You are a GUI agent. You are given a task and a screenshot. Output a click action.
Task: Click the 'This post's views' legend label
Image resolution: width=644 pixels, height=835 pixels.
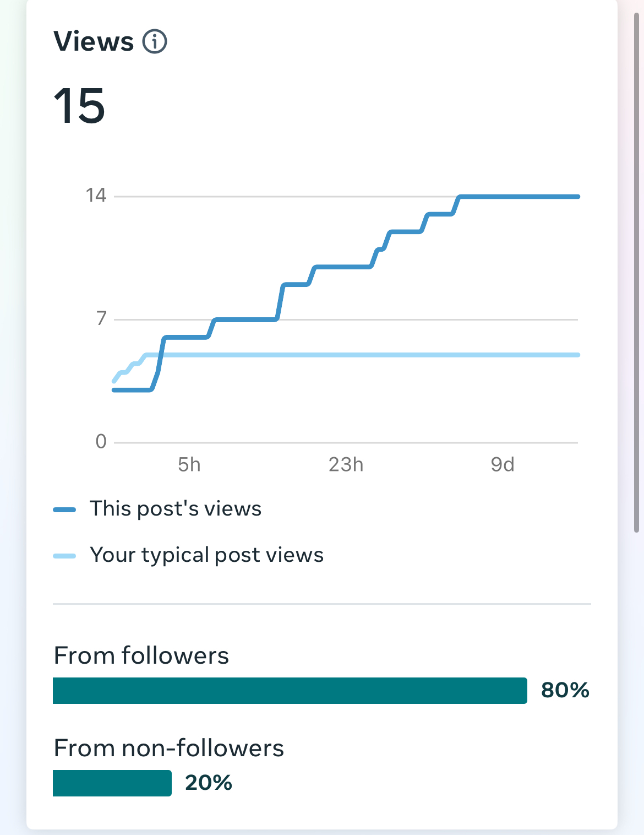176,508
